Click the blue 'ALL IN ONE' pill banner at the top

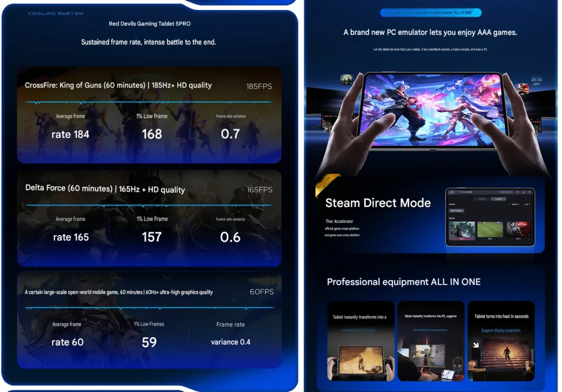[430, 13]
